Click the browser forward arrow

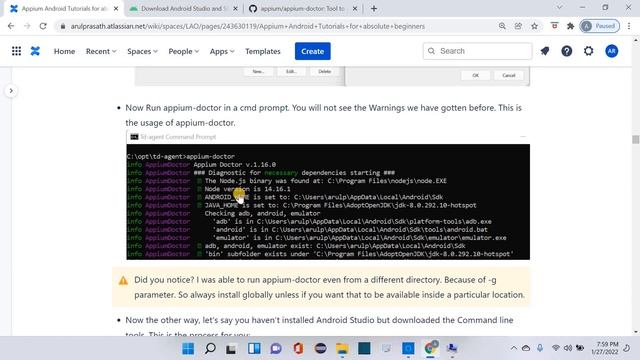click(x=27, y=26)
